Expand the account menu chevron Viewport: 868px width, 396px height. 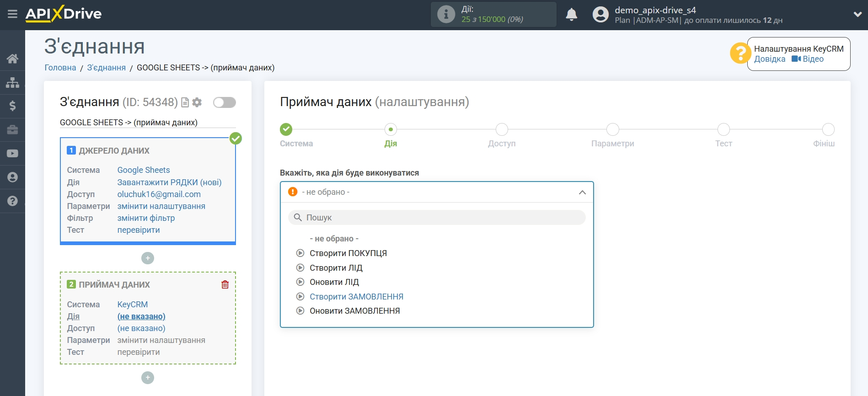(857, 15)
